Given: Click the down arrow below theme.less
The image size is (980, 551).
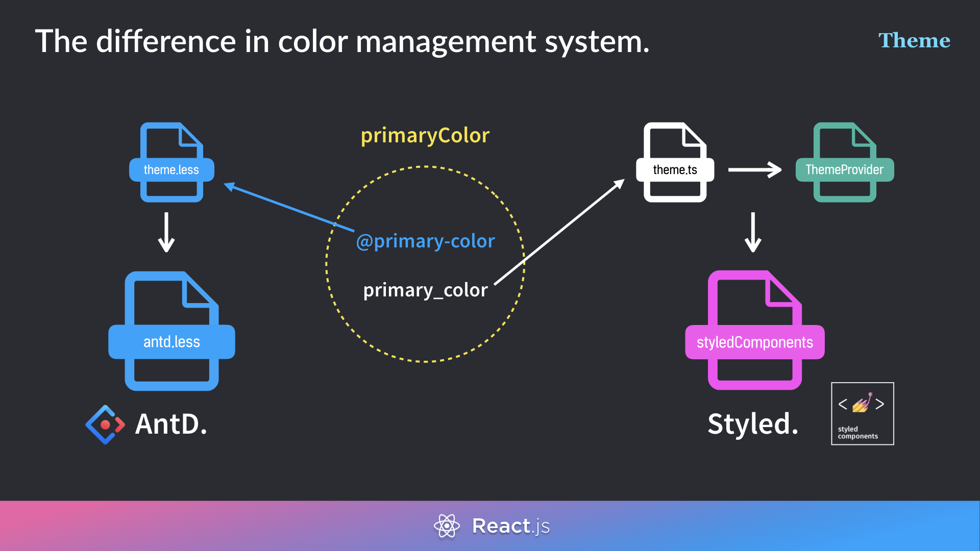Looking at the screenshot, I should tap(166, 233).
